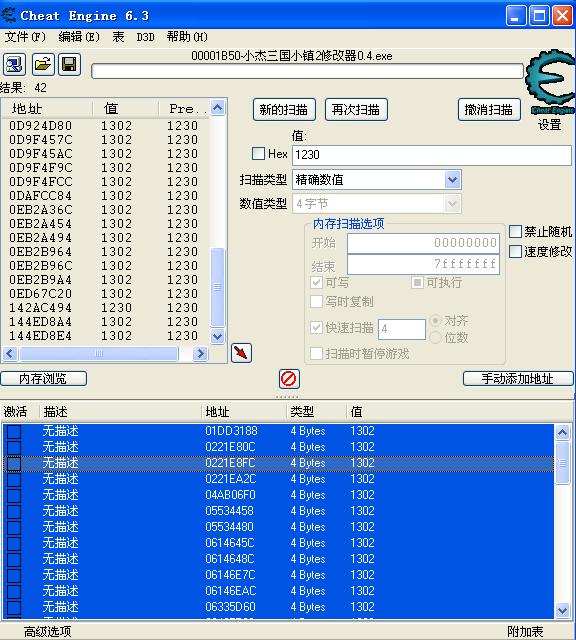Toggle activation box for address 01DD3188

pos(14,431)
